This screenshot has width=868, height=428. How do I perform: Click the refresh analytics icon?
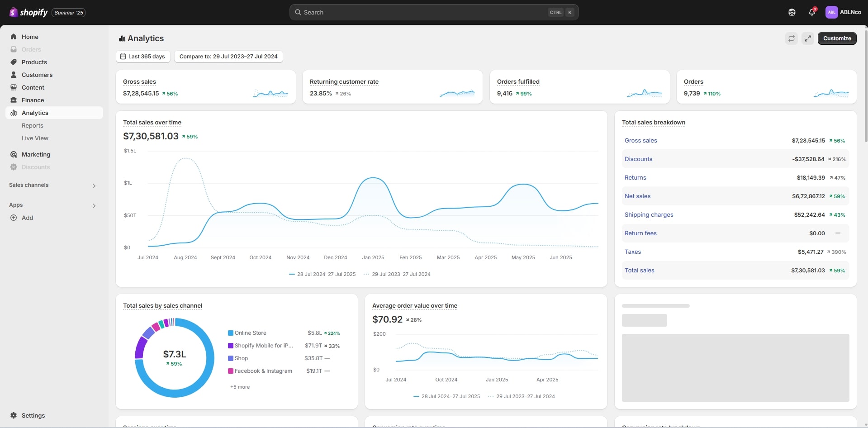pos(791,38)
